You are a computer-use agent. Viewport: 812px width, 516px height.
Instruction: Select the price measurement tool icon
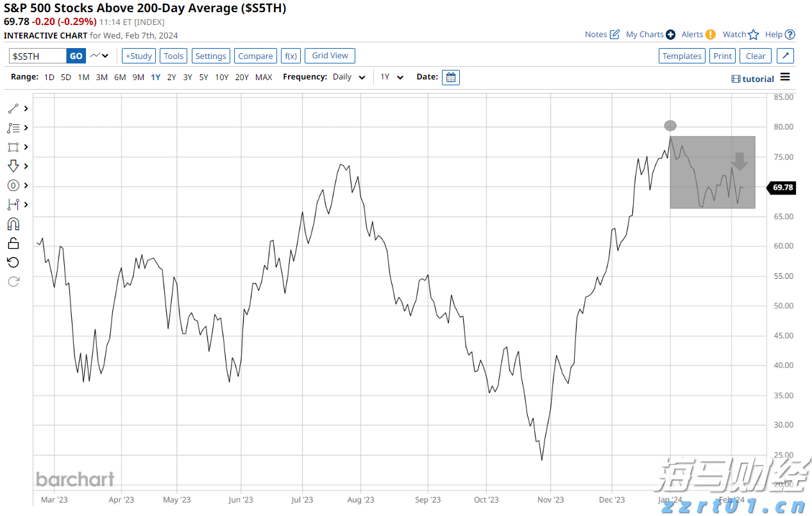tap(13, 204)
